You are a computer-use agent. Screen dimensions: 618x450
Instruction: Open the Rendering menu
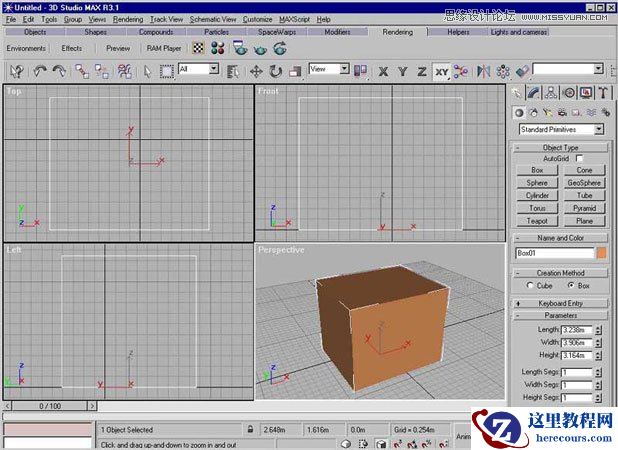pyautogui.click(x=128, y=19)
